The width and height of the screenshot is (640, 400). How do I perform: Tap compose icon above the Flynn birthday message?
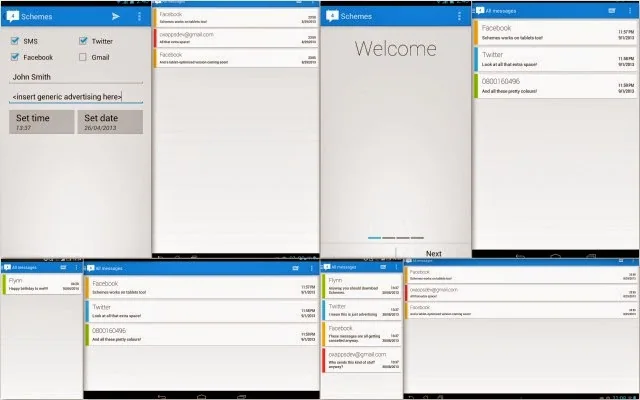63,267
